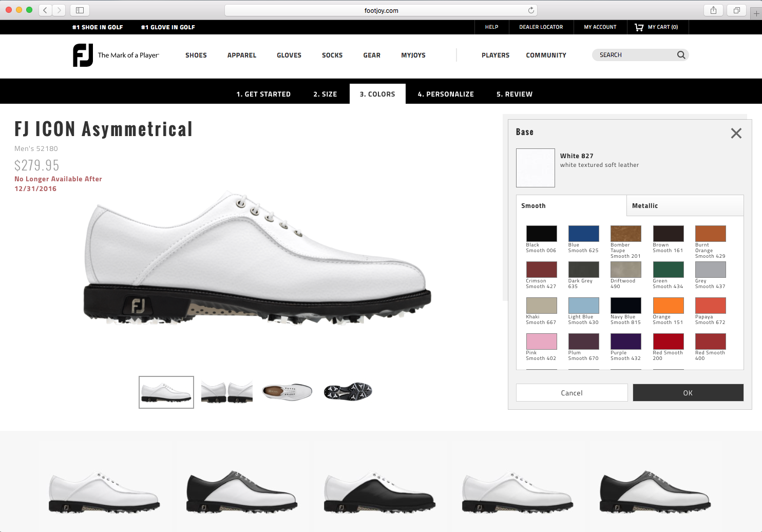This screenshot has width=762, height=532.
Task: Go to step 4. Personalize
Action: (x=446, y=94)
